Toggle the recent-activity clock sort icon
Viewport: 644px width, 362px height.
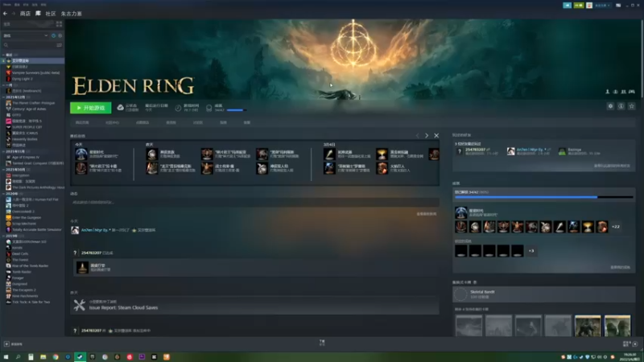[x=53, y=35]
